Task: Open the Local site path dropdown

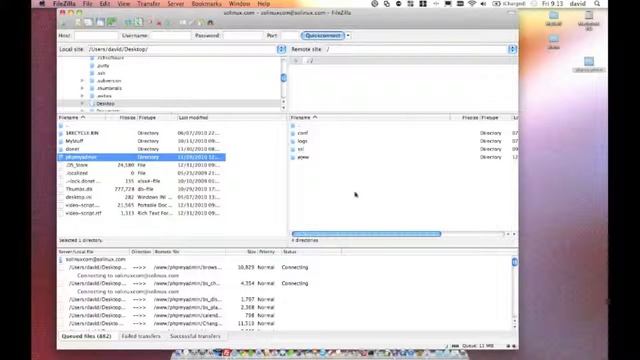Action: tap(281, 49)
